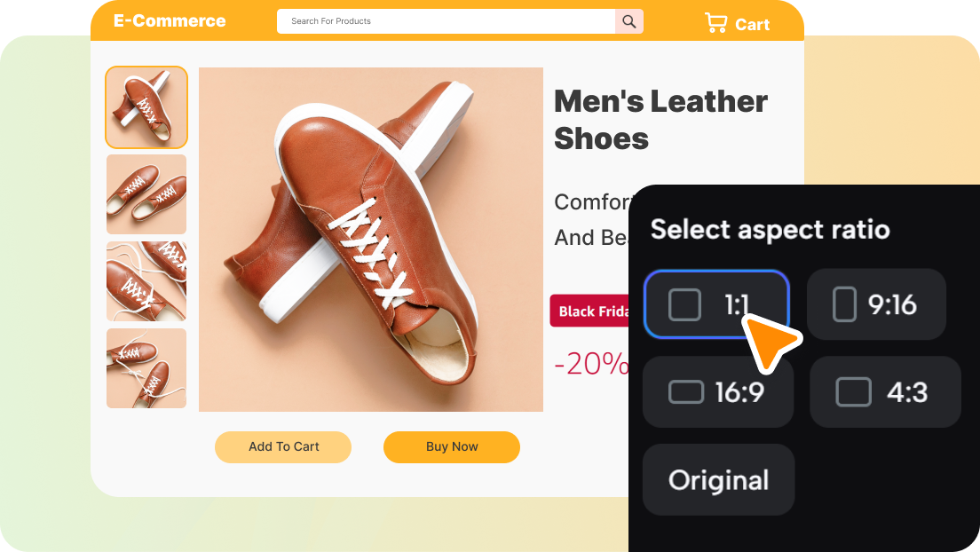Select the widescreen 16:9 ratio icon
Viewport: 980px width, 552px height.
pyautogui.click(x=685, y=392)
